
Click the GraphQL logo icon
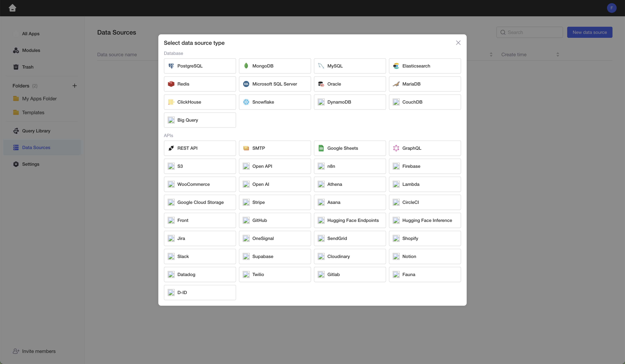[396, 148]
